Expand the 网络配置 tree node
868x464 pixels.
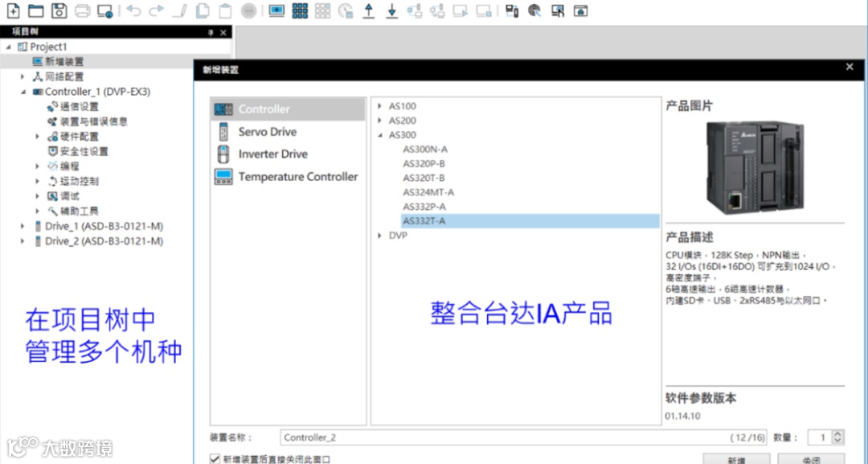pos(23,76)
